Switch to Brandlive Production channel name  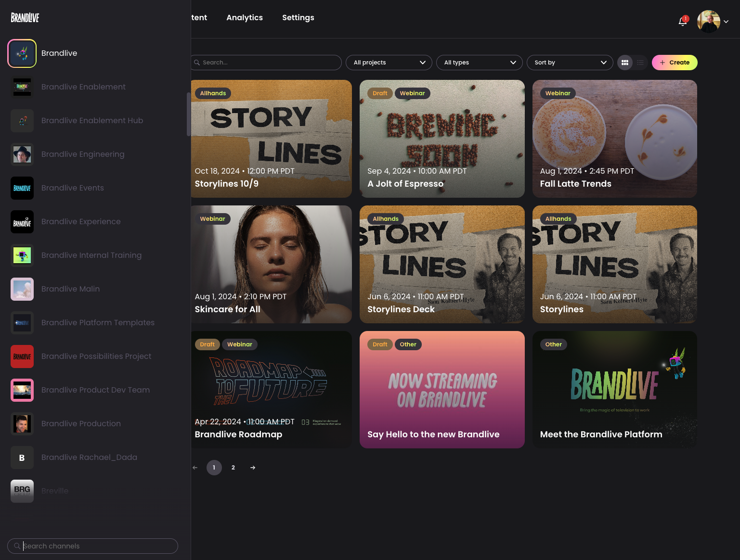point(81,424)
